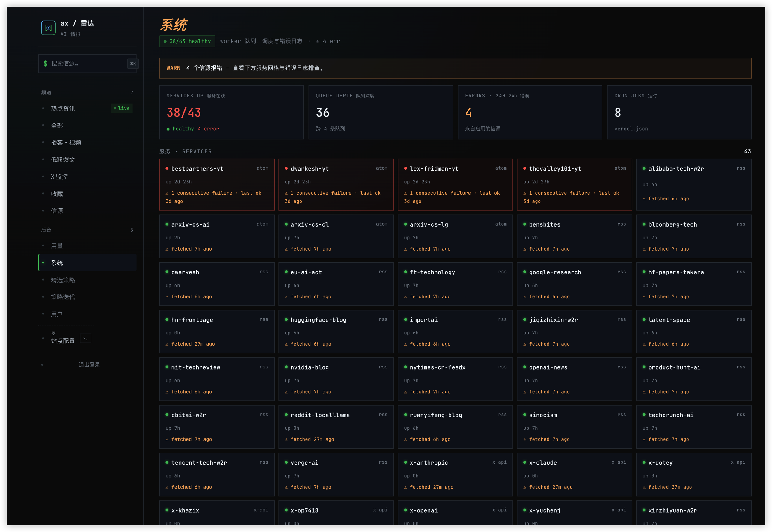772x532 pixels.
Task: Open the thevalley101-yt service card
Action: click(574, 185)
